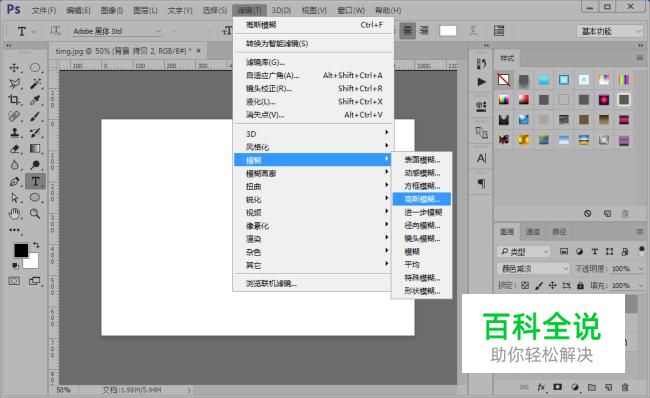Screen dimensions: 650x398
Task: Toggle lock image pixels brush icon
Action: tap(539, 285)
